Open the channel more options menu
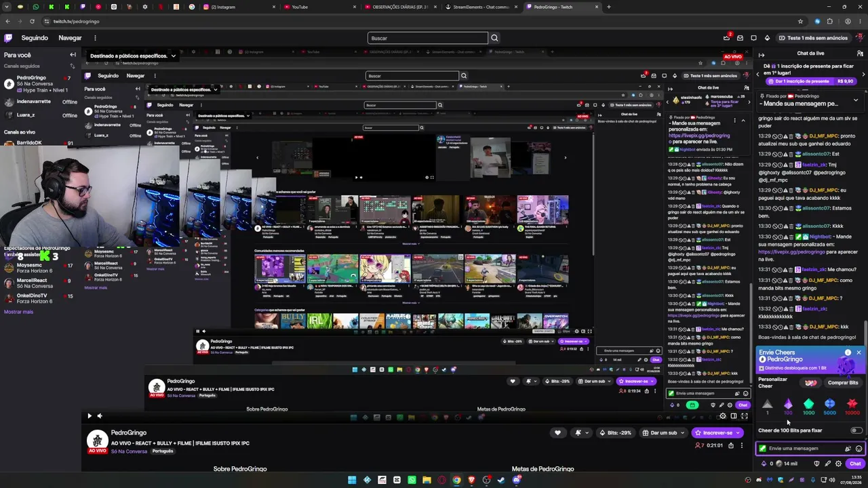Viewport: 868px width, 488px height. pyautogui.click(x=741, y=445)
